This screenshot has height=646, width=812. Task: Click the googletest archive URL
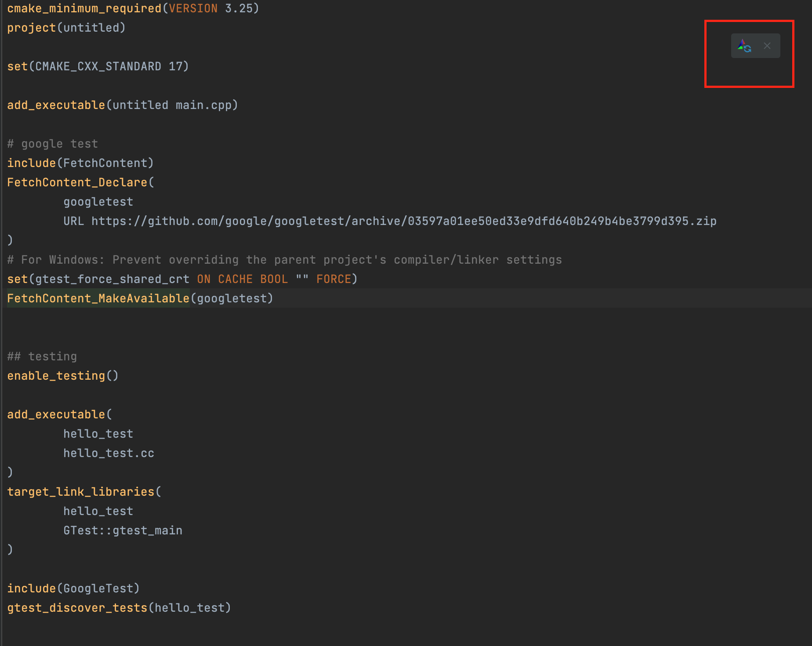404,221
